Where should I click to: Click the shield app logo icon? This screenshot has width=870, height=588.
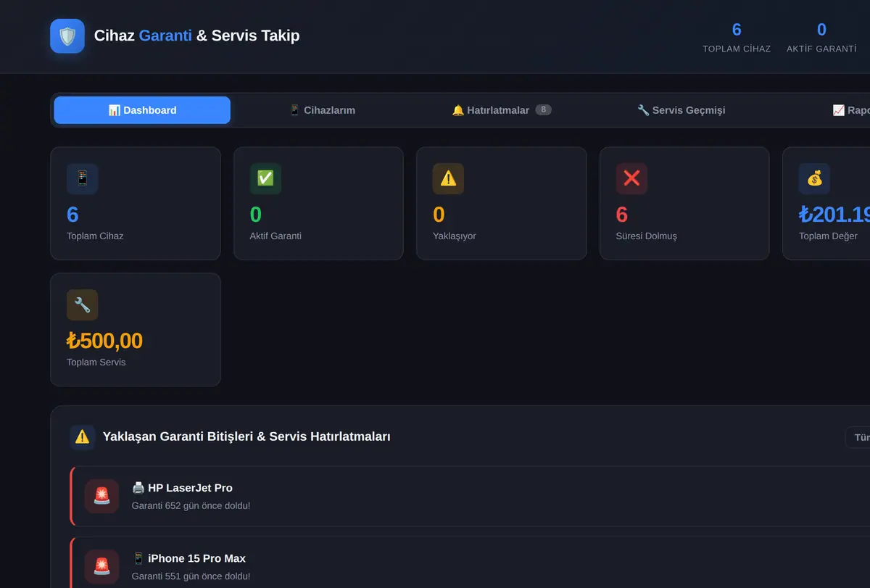tap(67, 36)
